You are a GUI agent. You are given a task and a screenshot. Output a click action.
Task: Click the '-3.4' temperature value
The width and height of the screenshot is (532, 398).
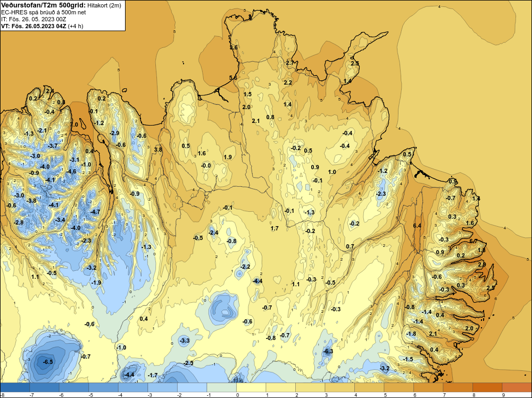pos(60,220)
